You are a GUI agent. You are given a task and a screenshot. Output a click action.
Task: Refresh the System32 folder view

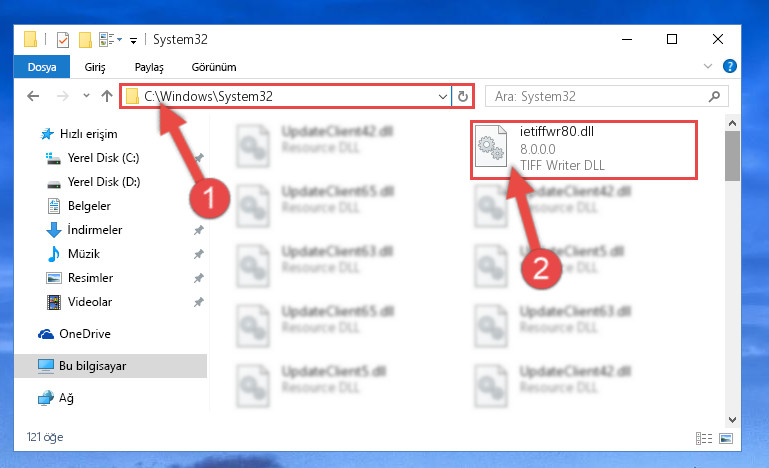pyautogui.click(x=462, y=97)
